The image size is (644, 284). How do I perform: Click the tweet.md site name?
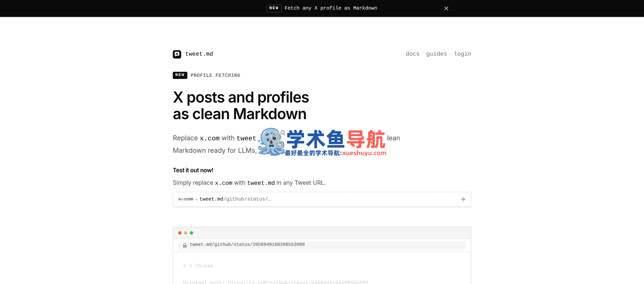199,54
